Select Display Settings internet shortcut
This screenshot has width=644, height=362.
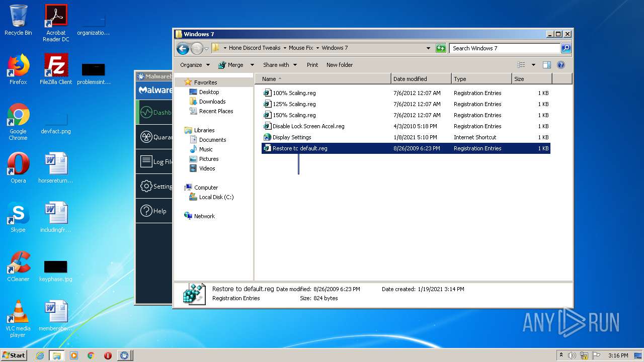click(406, 137)
